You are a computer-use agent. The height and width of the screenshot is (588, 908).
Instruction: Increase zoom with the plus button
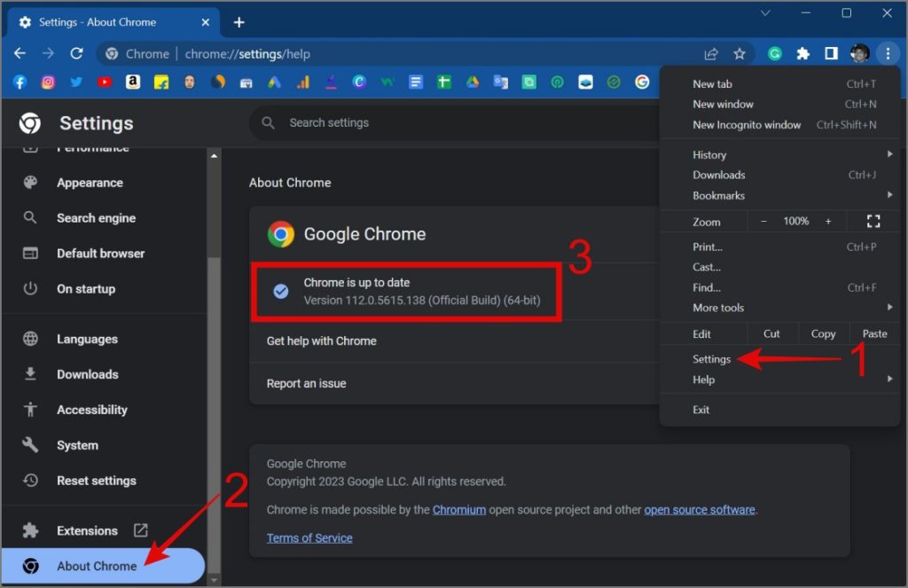pos(828,222)
